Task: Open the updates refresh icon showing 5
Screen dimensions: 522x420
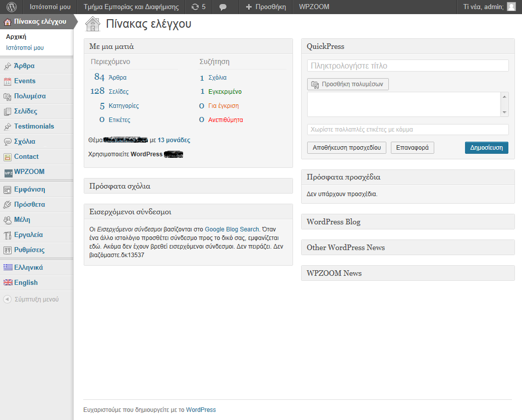Action: [x=195, y=7]
